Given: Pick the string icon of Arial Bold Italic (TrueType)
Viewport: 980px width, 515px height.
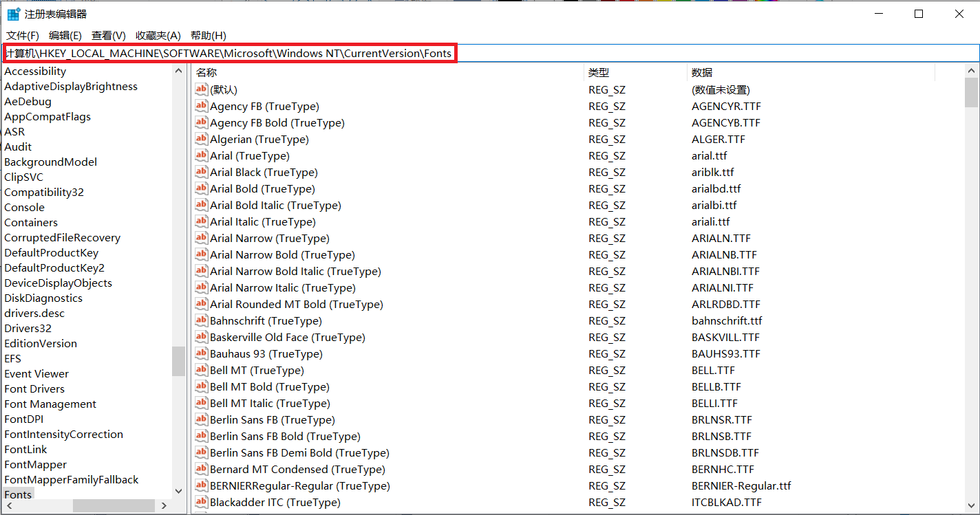Looking at the screenshot, I should click(201, 205).
